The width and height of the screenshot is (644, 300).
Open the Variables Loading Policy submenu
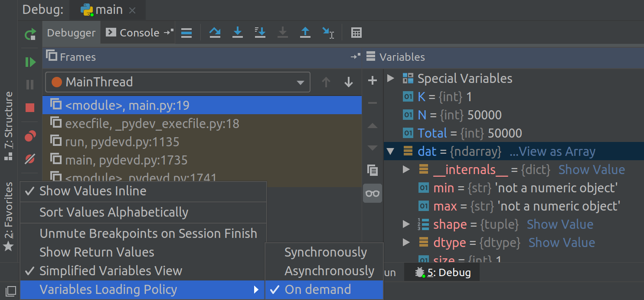pos(108,289)
